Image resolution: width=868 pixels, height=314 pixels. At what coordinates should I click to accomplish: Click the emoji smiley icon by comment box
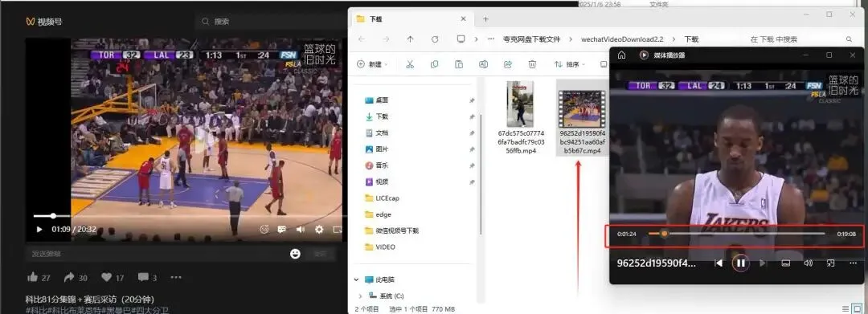[x=295, y=254]
